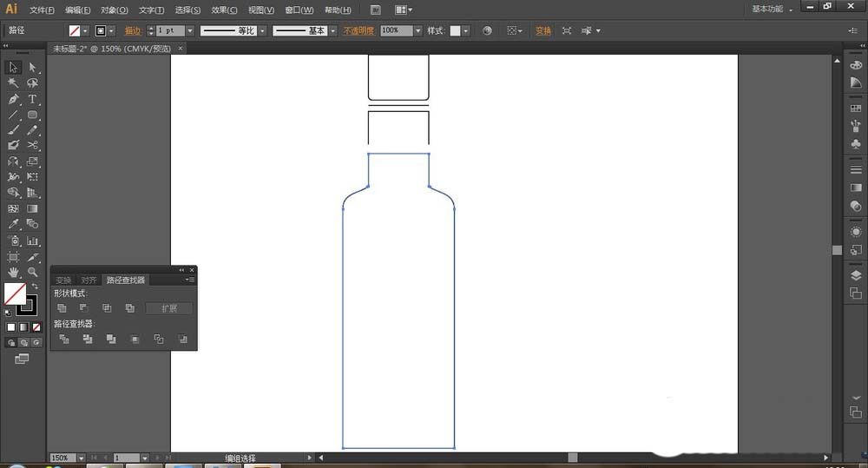Pick the Magic Wand tool

pyautogui.click(x=14, y=83)
